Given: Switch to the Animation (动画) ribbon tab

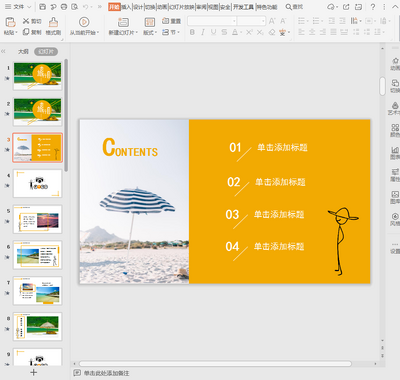Looking at the screenshot, I should point(162,7).
